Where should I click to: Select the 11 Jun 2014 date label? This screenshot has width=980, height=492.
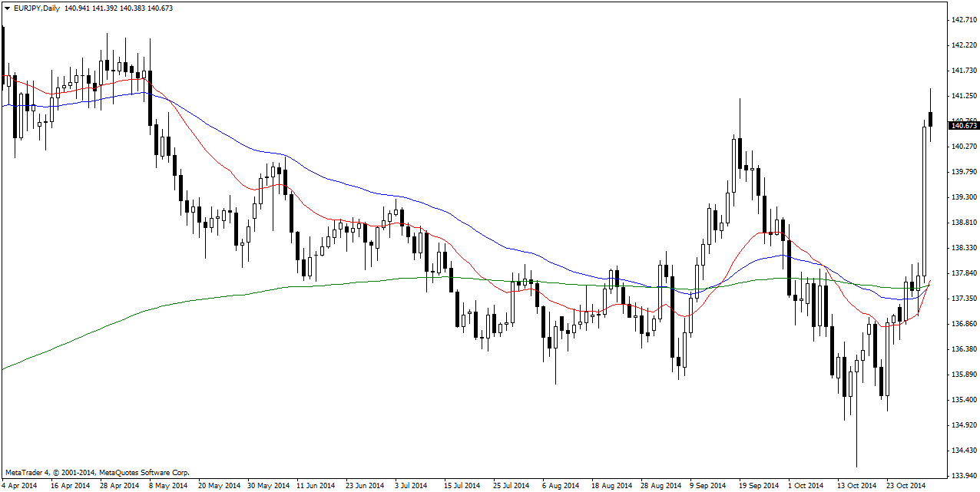pyautogui.click(x=316, y=485)
